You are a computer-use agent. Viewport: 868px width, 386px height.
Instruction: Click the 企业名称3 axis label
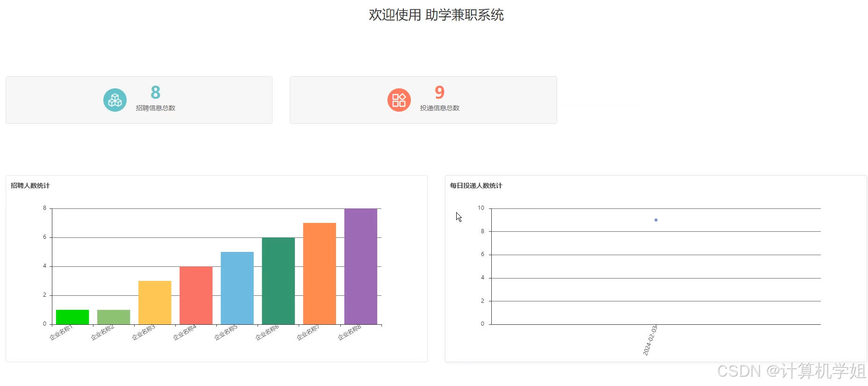pyautogui.click(x=143, y=333)
